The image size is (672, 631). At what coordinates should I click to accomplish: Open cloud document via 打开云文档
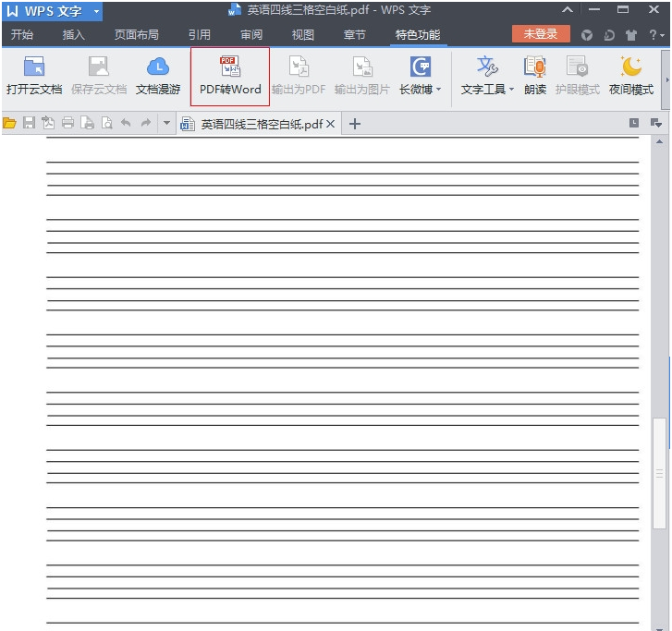coord(34,76)
